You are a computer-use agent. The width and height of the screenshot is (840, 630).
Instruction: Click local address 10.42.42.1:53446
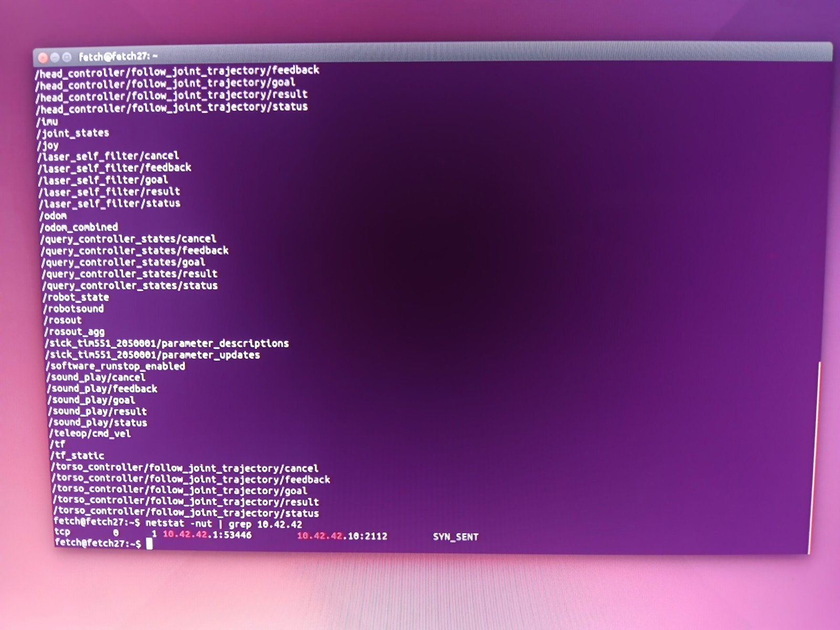[x=207, y=535]
